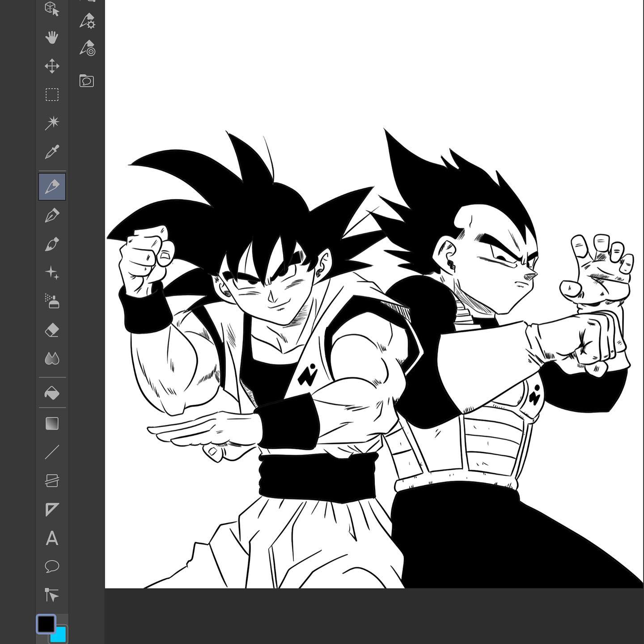The image size is (644, 644).
Task: Select the Move Layer tool
Action: point(52,66)
